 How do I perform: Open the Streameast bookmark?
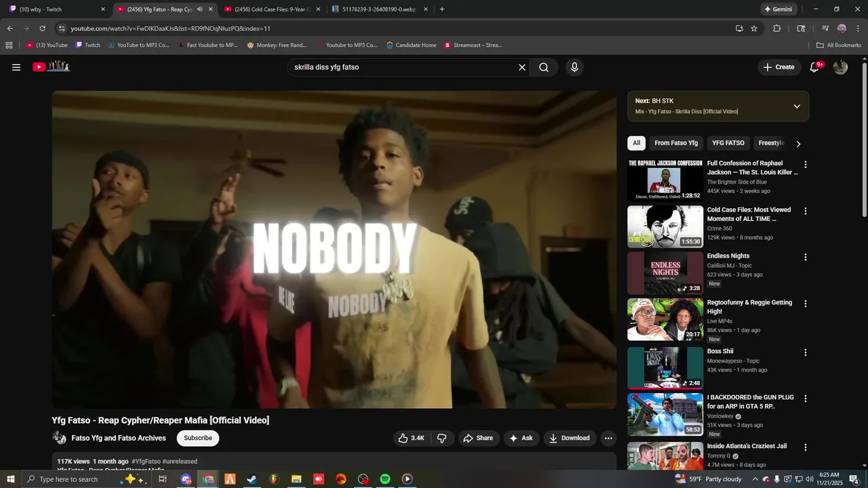(473, 45)
